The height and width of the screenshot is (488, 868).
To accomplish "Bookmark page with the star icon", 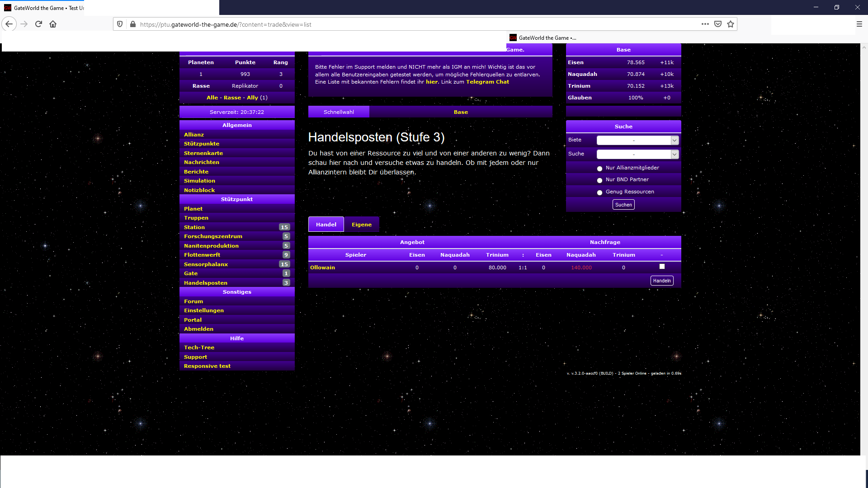I will (731, 24).
